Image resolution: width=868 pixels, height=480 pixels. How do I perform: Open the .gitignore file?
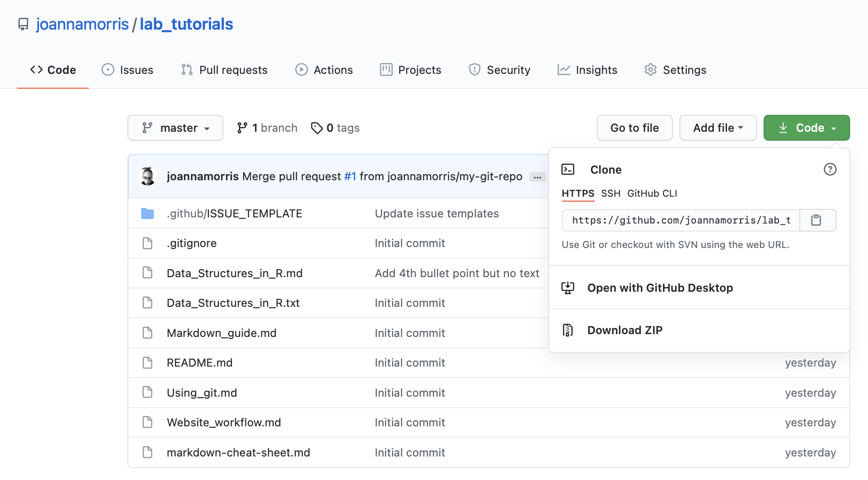(x=192, y=243)
